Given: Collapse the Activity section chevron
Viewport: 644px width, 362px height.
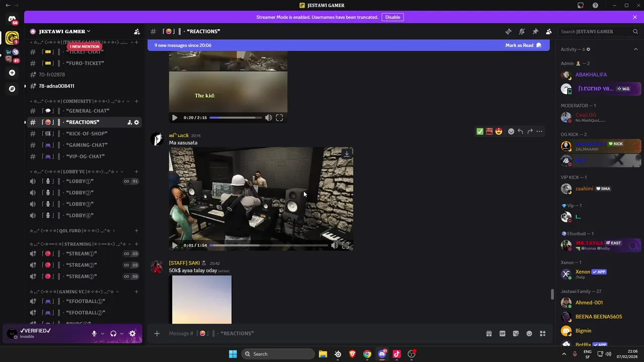Looking at the screenshot, I should (x=635, y=49).
